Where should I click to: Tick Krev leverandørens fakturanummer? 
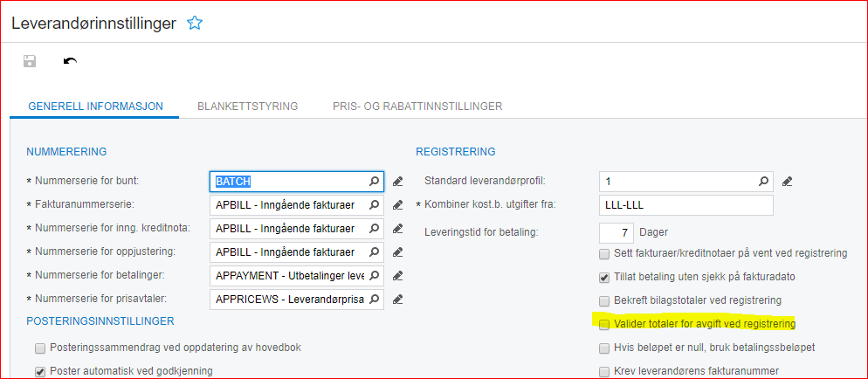(x=604, y=371)
